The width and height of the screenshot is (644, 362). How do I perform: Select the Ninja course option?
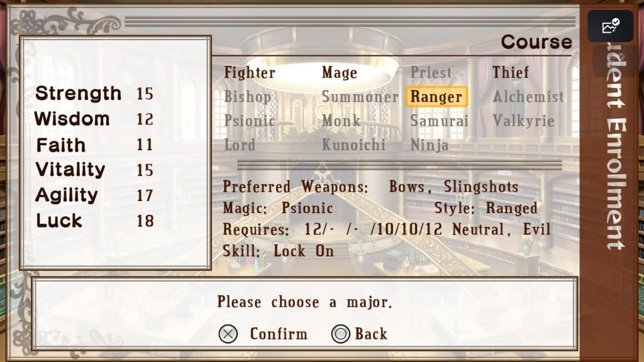[429, 145]
